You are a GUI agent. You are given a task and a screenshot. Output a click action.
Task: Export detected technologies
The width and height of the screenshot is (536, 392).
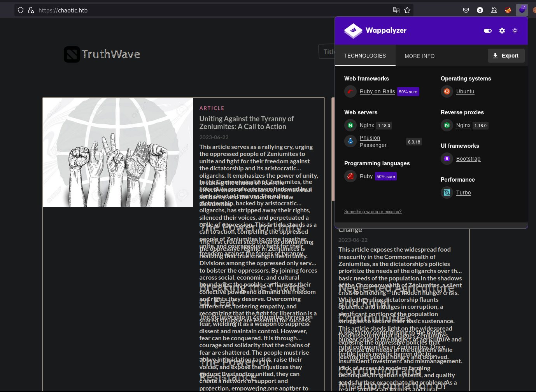[506, 56]
